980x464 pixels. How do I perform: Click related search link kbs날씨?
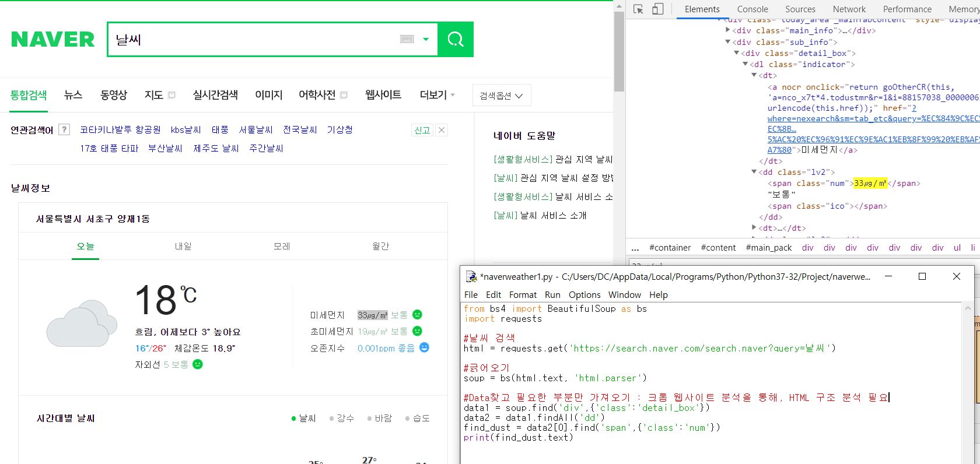pyautogui.click(x=186, y=129)
